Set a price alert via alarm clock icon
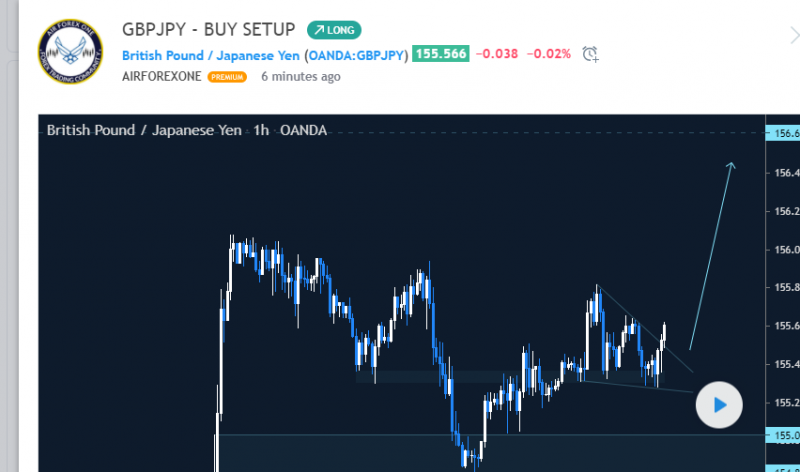The image size is (800, 472). (590, 54)
